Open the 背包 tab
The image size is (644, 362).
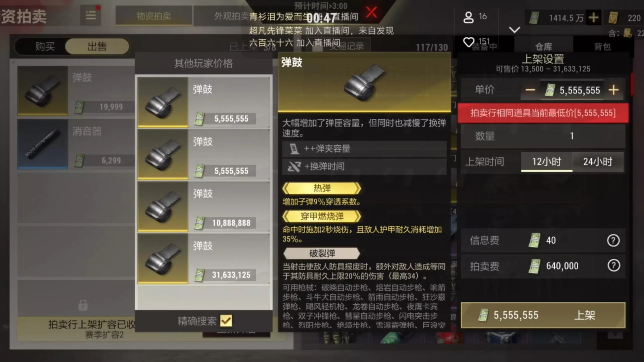(602, 47)
